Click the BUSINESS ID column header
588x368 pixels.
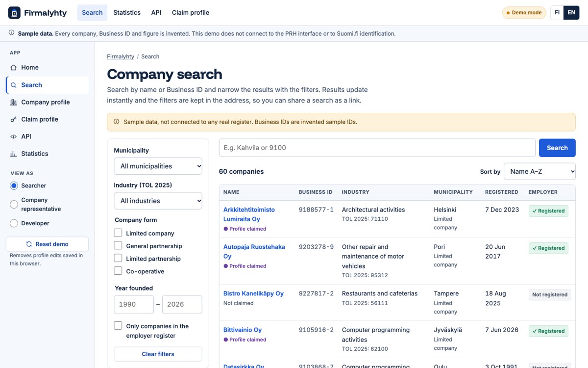(316, 192)
